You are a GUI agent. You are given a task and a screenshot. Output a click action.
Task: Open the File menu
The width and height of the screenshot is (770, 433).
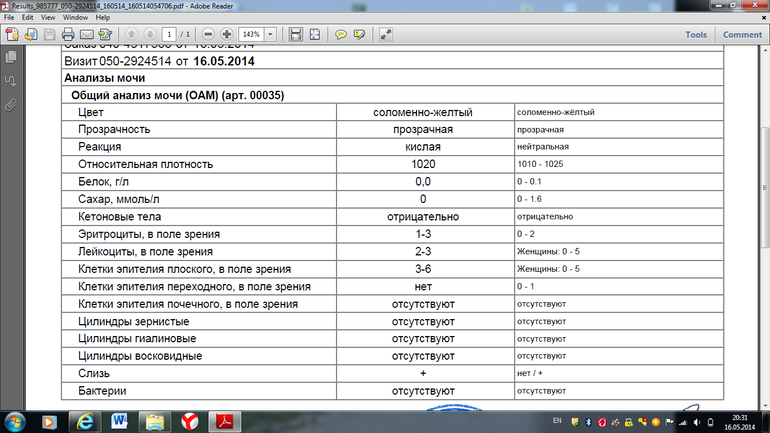click(10, 18)
